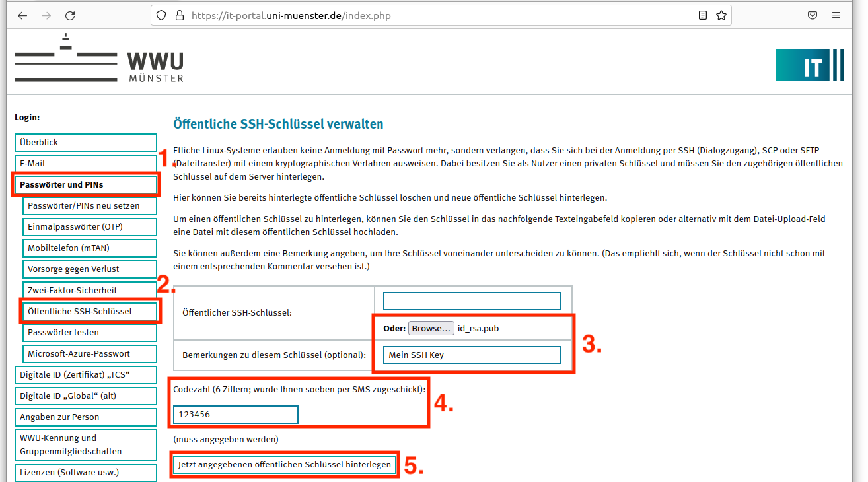The width and height of the screenshot is (868, 482).
Task: Focus the Bemerkungen zu diesem Schlüssel field
Action: pyautogui.click(x=472, y=355)
